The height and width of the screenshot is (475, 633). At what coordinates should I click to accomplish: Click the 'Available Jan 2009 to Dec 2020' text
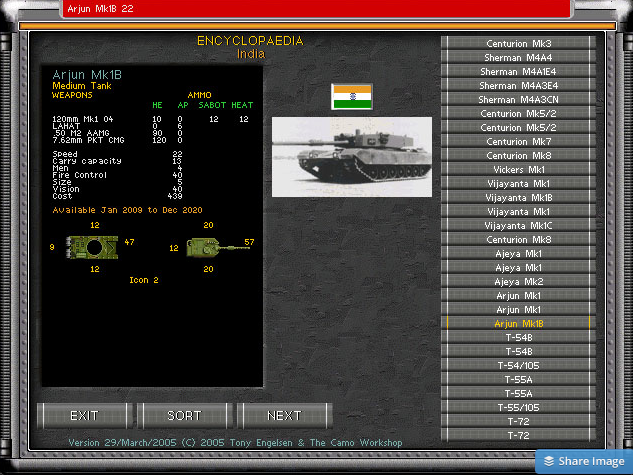127,210
